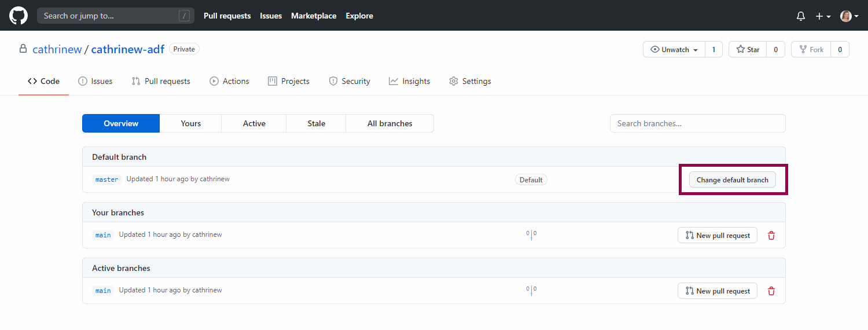This screenshot has height=330, width=868.
Task: Open the Actions play tab
Action: pos(229,82)
